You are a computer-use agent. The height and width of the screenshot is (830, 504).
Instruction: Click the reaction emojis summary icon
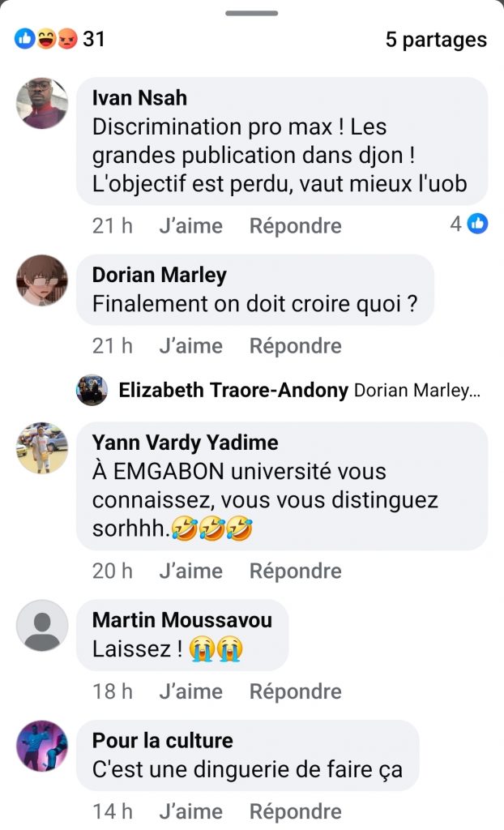tap(45, 39)
